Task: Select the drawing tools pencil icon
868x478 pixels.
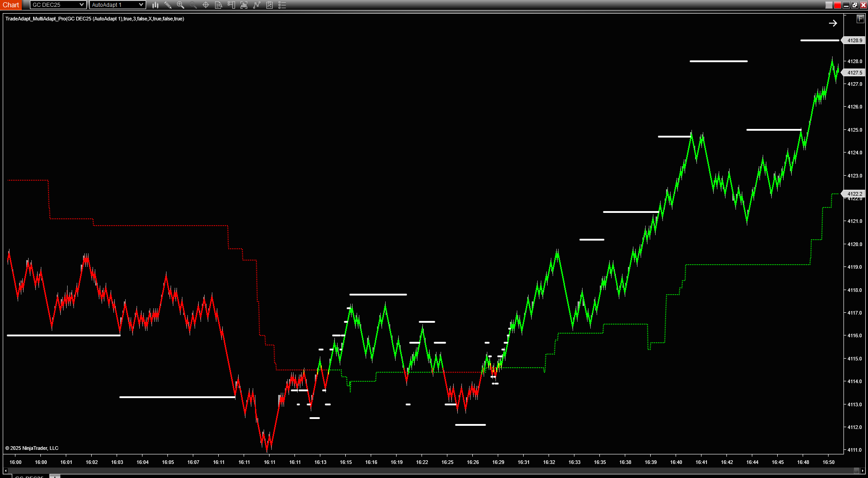Action: click(168, 5)
